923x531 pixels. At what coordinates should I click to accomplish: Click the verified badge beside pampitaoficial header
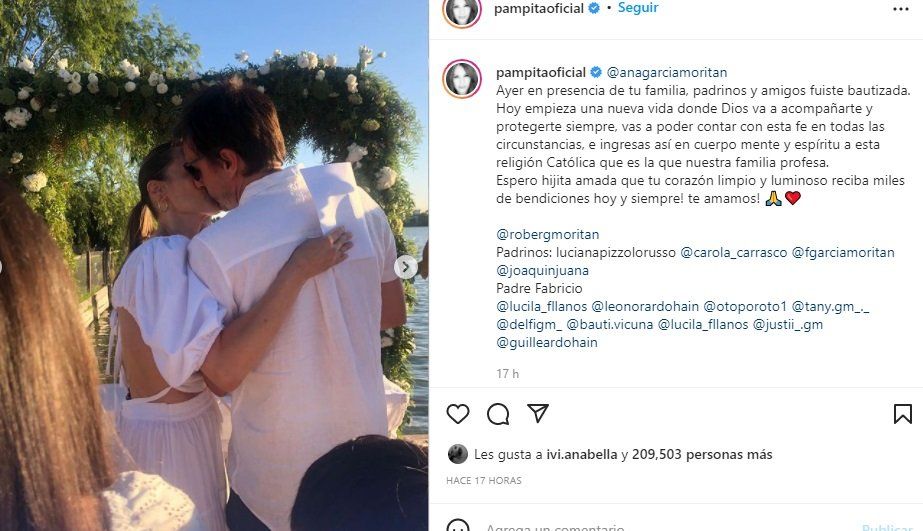coord(594,8)
